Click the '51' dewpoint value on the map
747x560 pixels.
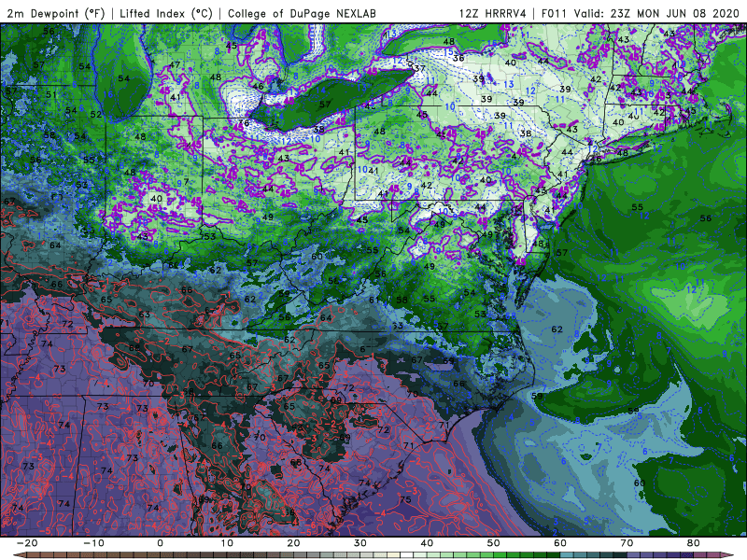tap(51, 95)
